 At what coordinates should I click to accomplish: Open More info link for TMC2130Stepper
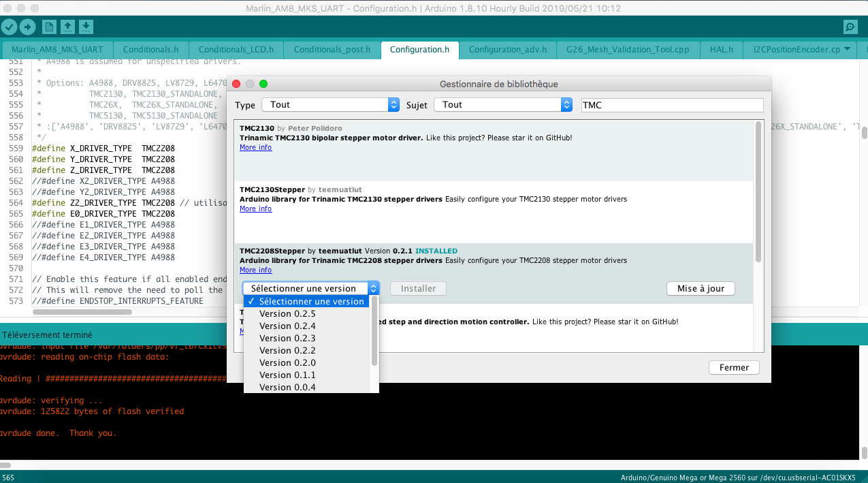point(255,209)
